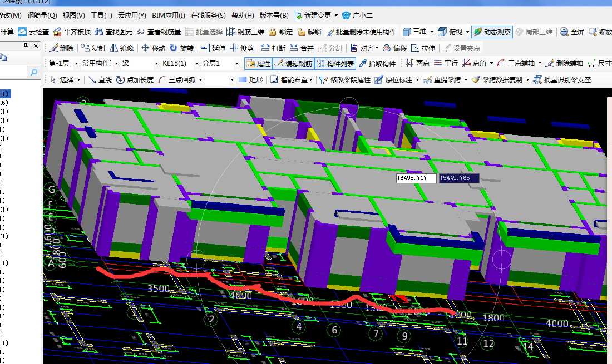Click 批量识别梁支座 tool
This screenshot has height=364, width=612.
click(x=562, y=79)
